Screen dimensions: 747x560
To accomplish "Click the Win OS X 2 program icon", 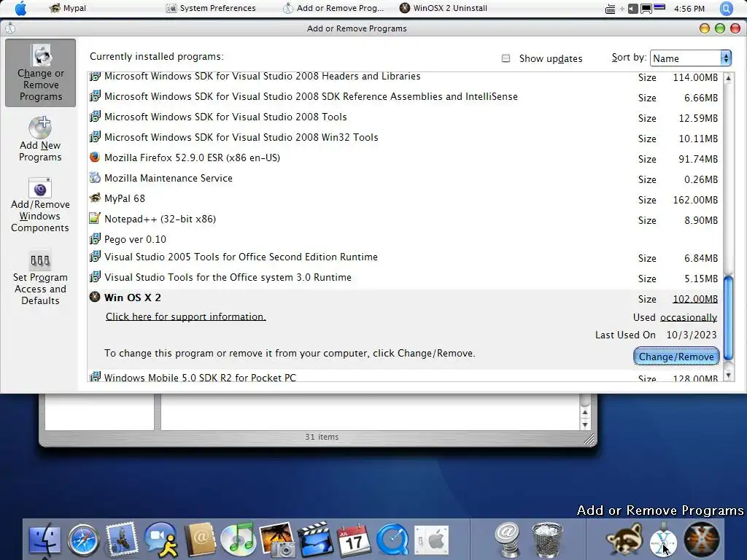I will pos(95,297).
